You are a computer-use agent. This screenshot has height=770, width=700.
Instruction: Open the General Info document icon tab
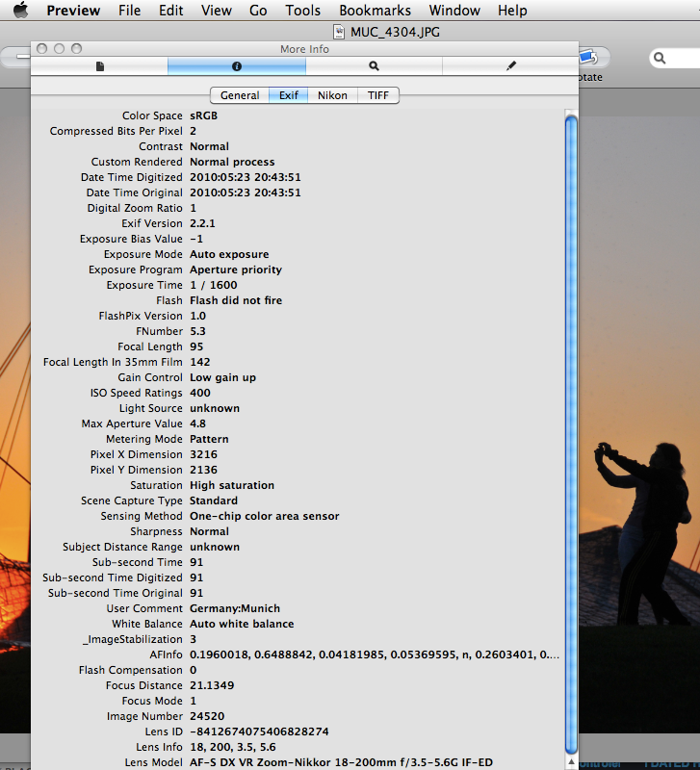click(99, 66)
